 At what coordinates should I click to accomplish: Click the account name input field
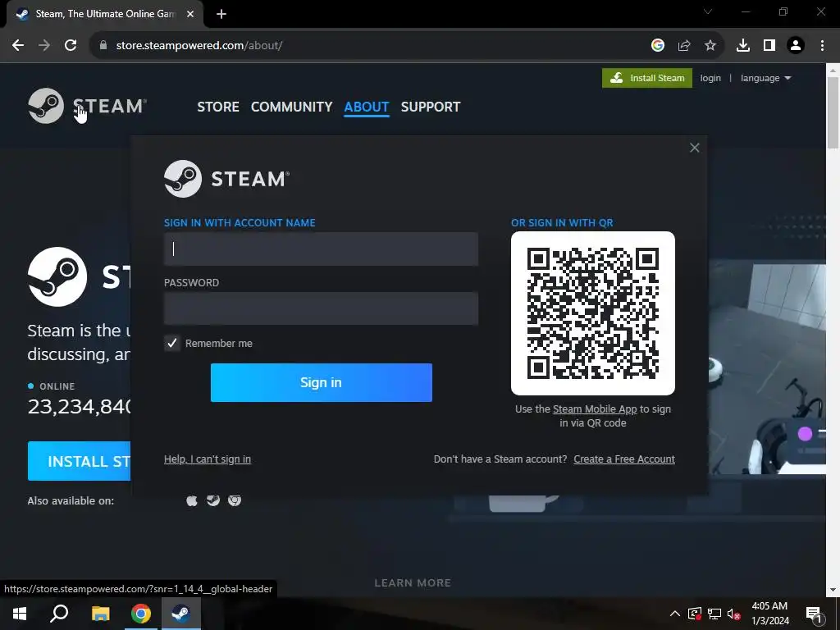click(x=321, y=249)
